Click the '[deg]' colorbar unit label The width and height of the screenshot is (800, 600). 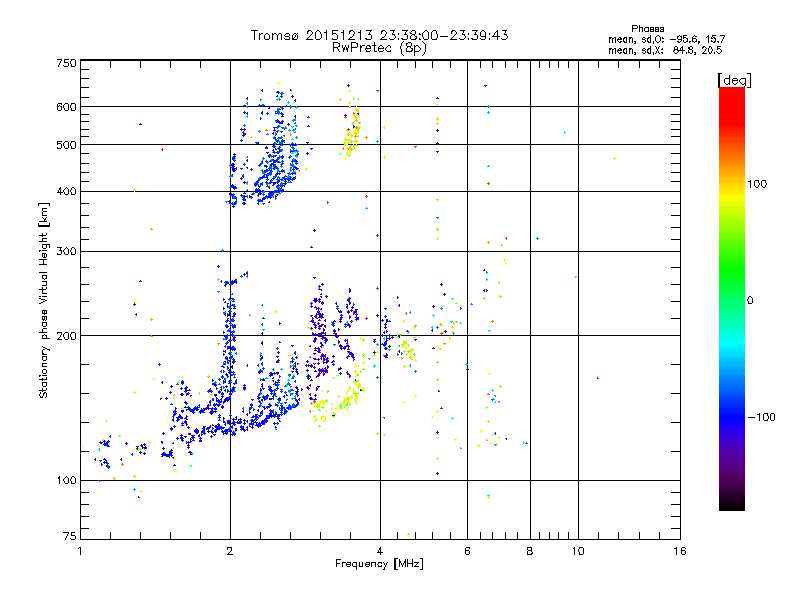pos(734,80)
